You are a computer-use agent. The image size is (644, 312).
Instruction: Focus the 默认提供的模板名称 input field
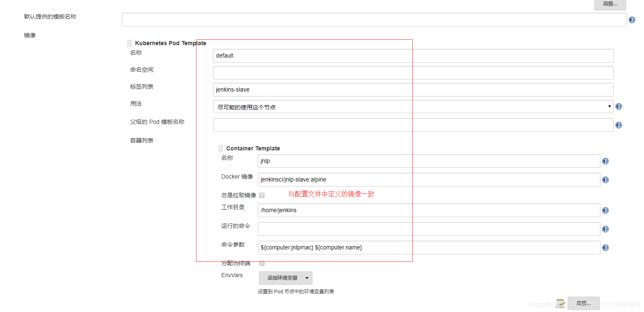click(x=374, y=20)
